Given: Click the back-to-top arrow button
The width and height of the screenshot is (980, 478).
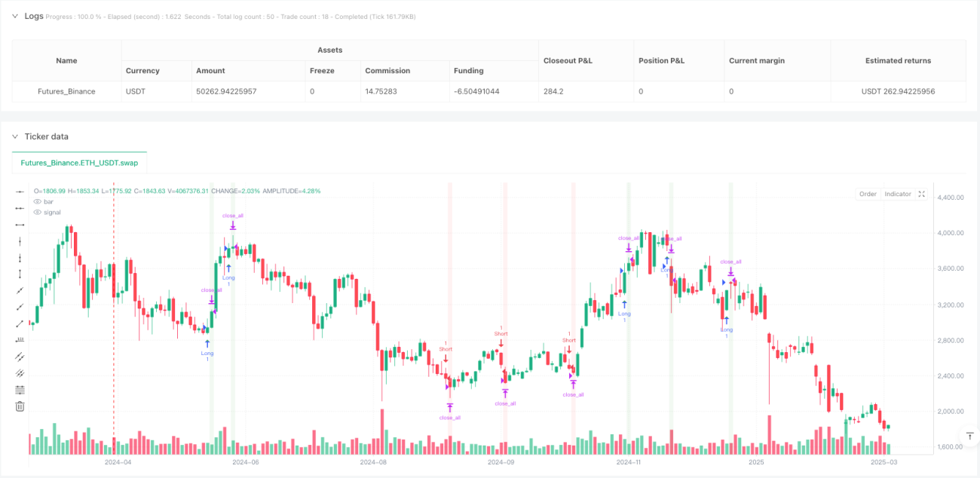Looking at the screenshot, I should (969, 437).
